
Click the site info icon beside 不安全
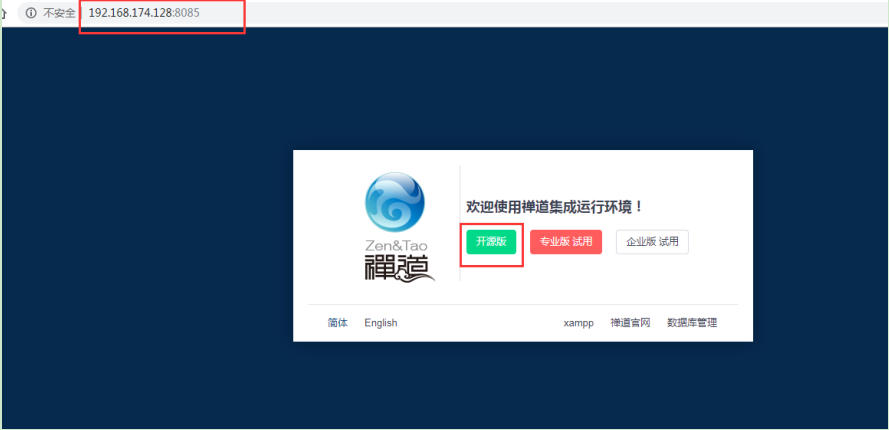31,13
